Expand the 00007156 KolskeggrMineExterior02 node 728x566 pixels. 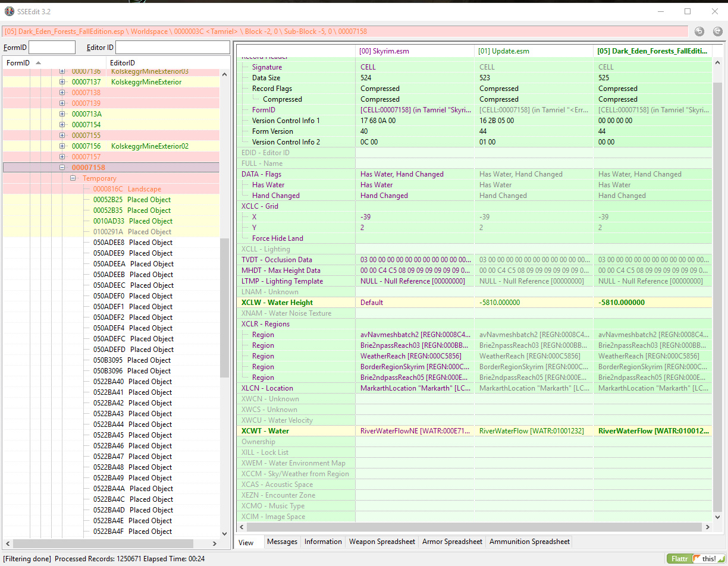pyautogui.click(x=62, y=146)
